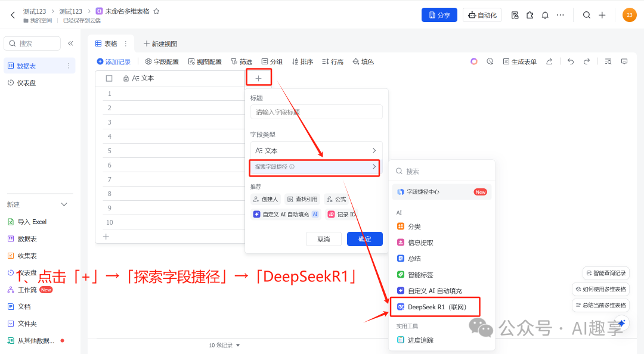Click 取消 to cancel the field
Image resolution: width=644 pixels, height=354 pixels.
coord(324,239)
